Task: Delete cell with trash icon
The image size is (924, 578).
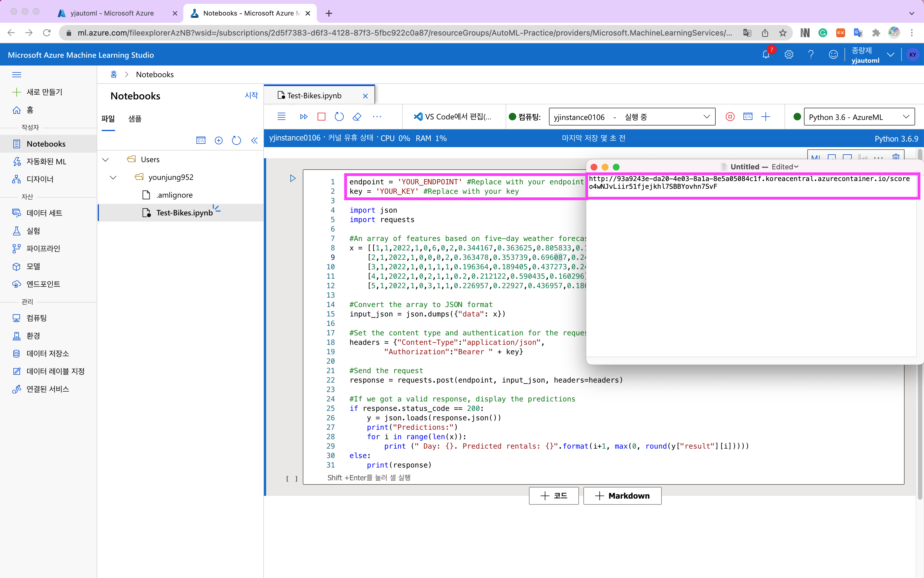Action: 896,157
